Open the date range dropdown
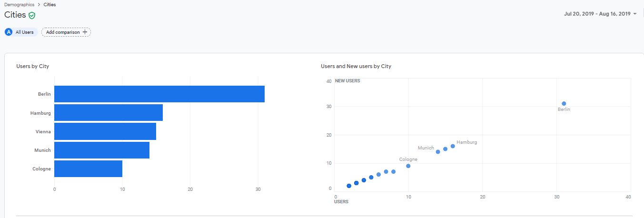The height and width of the screenshot is (218, 644). tap(600, 14)
